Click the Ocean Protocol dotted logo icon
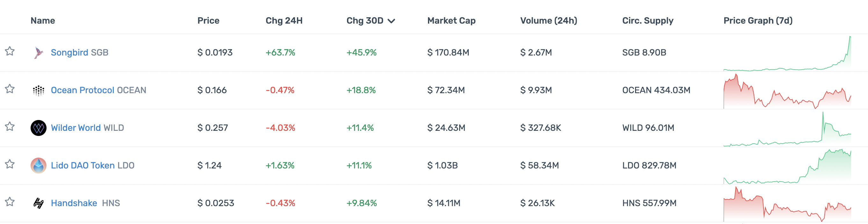868x224 pixels. point(39,90)
